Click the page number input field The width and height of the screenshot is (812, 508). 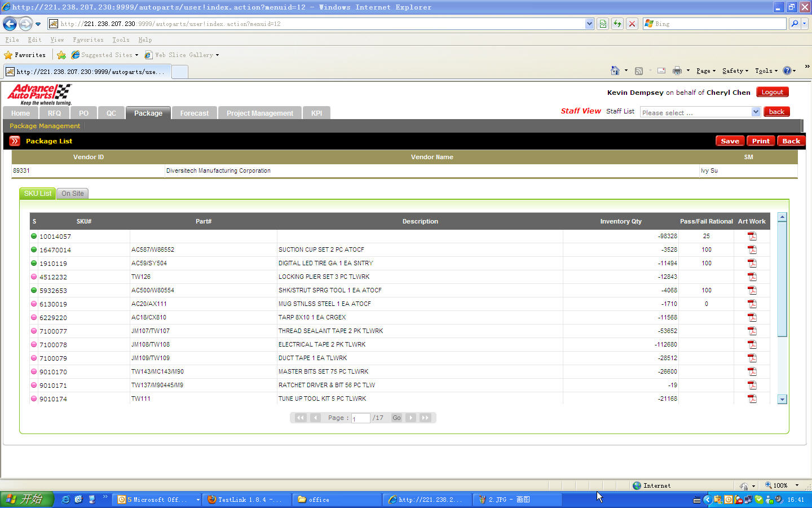(360, 418)
